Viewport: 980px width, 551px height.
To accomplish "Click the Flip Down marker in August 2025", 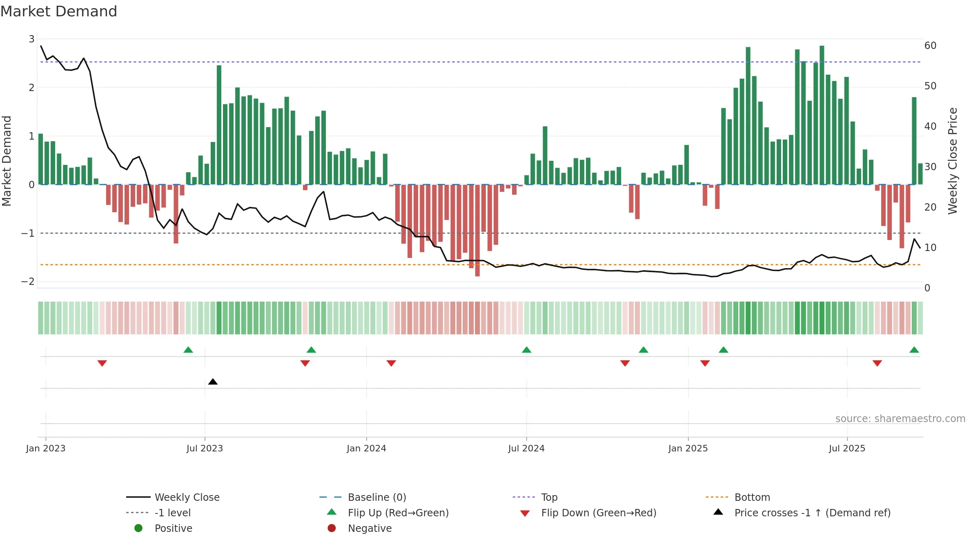I will click(877, 363).
